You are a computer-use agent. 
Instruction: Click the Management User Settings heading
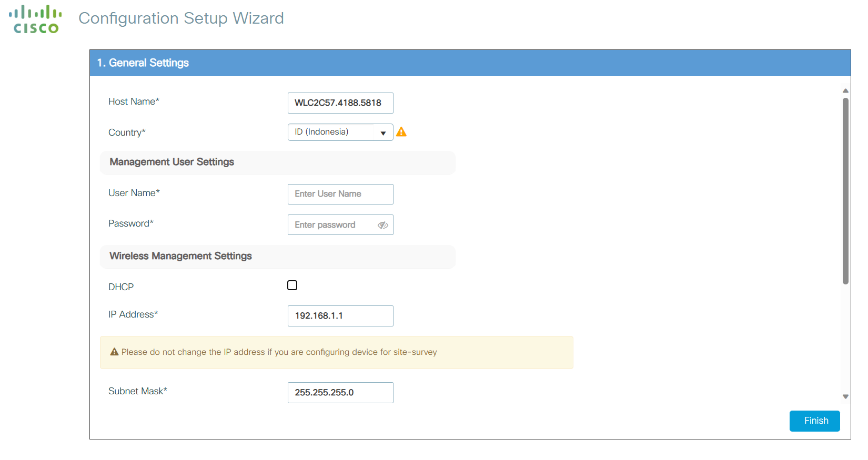point(172,162)
